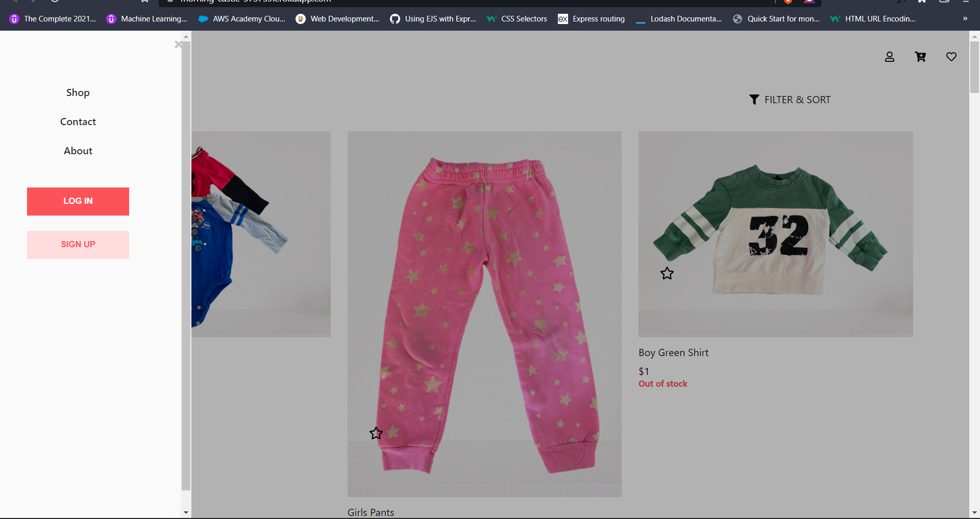Select Shop in the sidebar menu
This screenshot has height=519, width=980.
pos(78,92)
